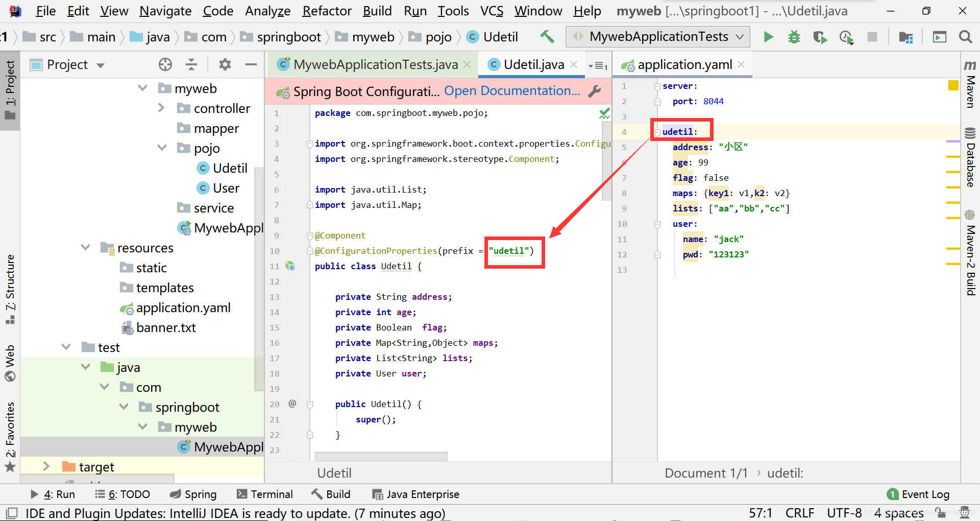Fold the udetil block in yaml gutter
Screen dimensions: 980x521
(657, 132)
